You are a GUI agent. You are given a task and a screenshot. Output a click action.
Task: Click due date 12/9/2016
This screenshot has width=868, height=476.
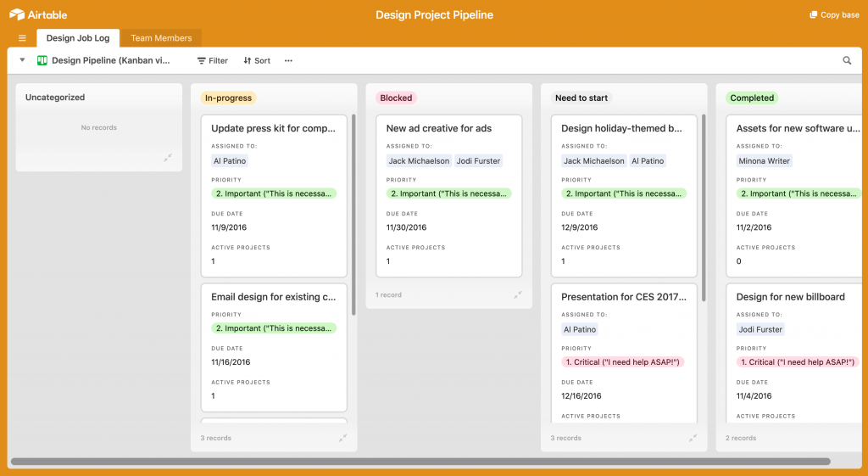pos(579,227)
